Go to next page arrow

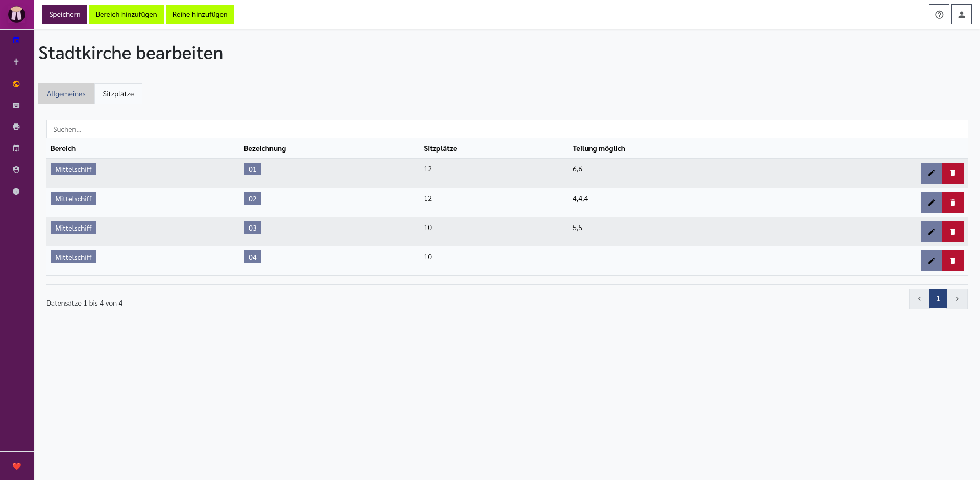[957, 299]
